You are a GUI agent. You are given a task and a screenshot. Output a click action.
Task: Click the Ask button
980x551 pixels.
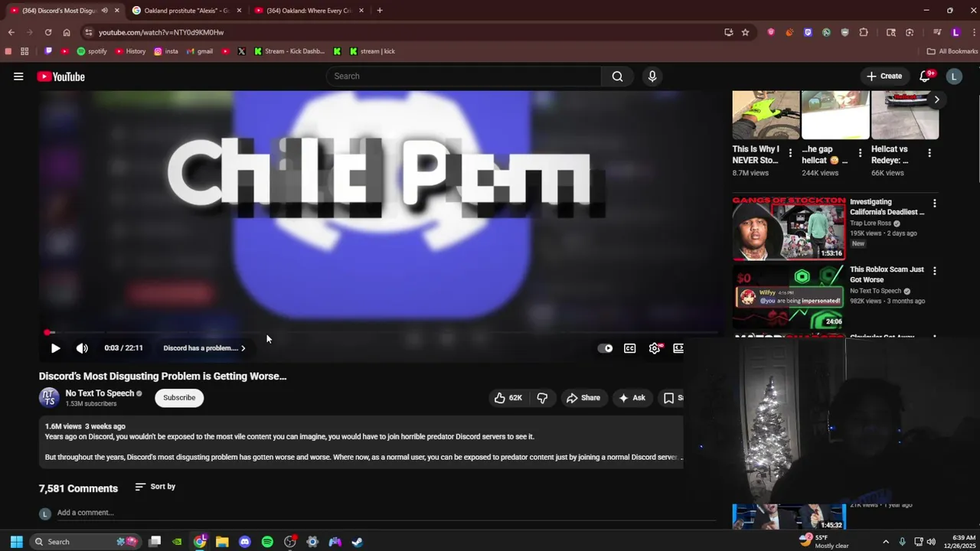tap(632, 398)
